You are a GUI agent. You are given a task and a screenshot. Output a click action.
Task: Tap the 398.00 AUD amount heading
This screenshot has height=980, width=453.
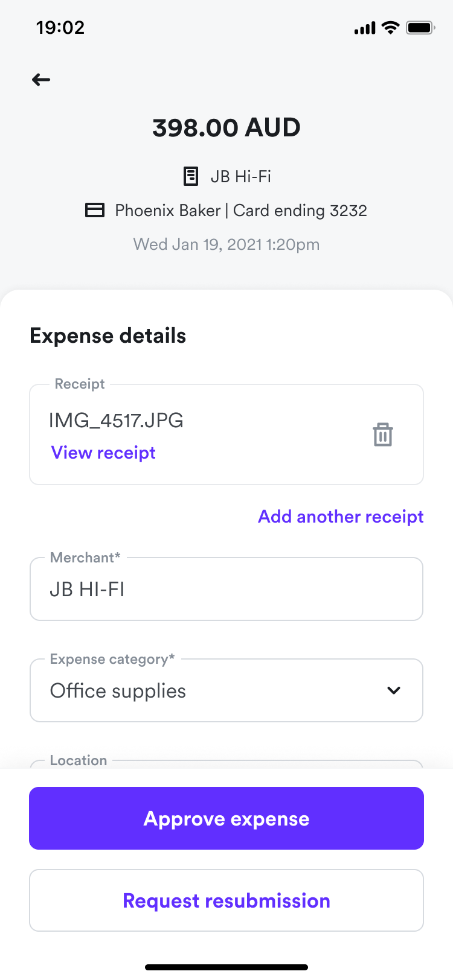point(226,128)
